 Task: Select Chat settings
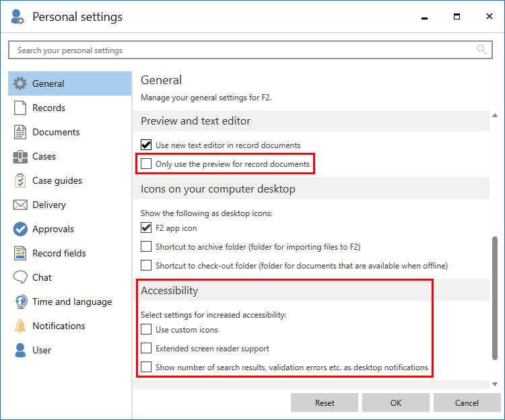tap(70, 277)
